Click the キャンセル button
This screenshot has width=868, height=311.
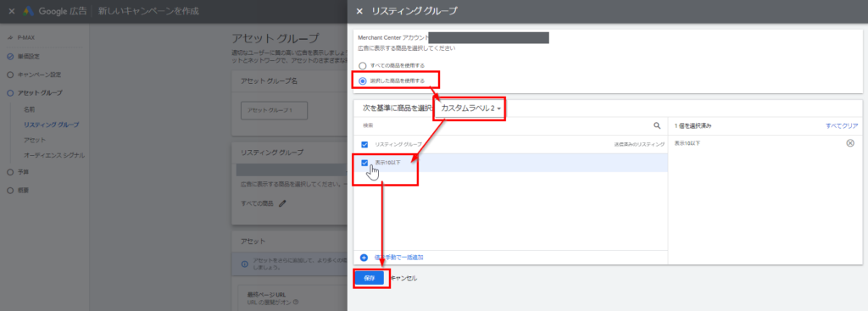(x=403, y=278)
